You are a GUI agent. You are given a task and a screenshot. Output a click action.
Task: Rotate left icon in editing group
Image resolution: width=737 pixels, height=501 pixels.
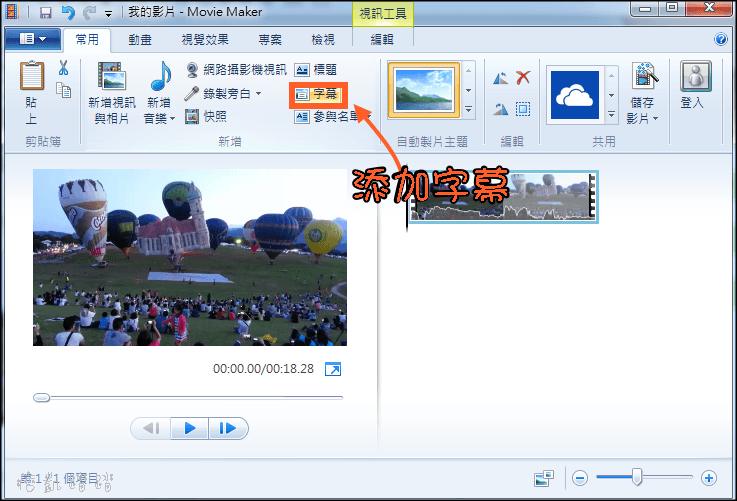pyautogui.click(x=500, y=78)
